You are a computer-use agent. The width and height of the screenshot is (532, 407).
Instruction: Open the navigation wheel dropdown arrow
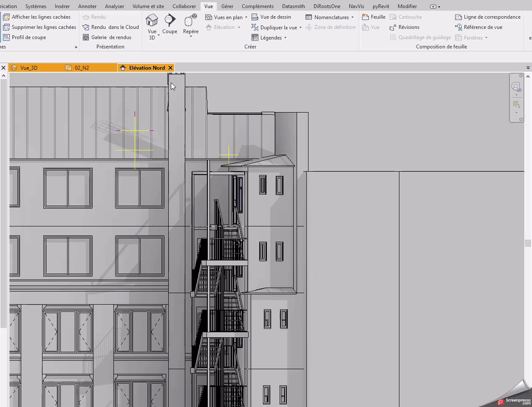coord(516,95)
